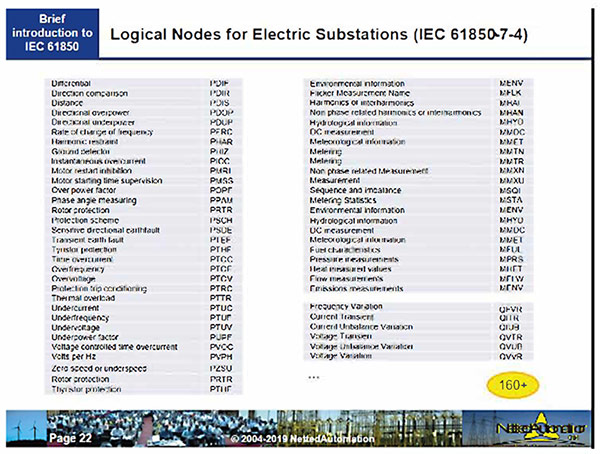600x454 pixels.
Task: Select 'Voltage controlled time overcurrent' label
Action: tap(114, 346)
